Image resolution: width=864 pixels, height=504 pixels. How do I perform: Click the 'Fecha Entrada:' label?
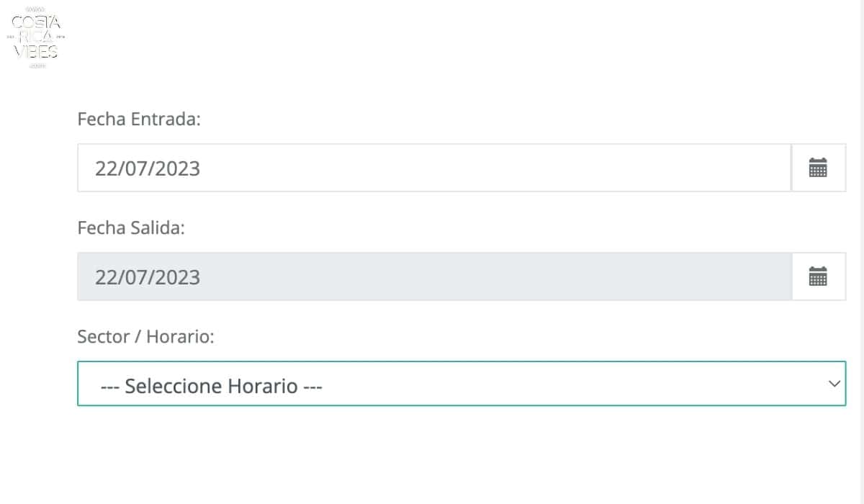click(139, 119)
